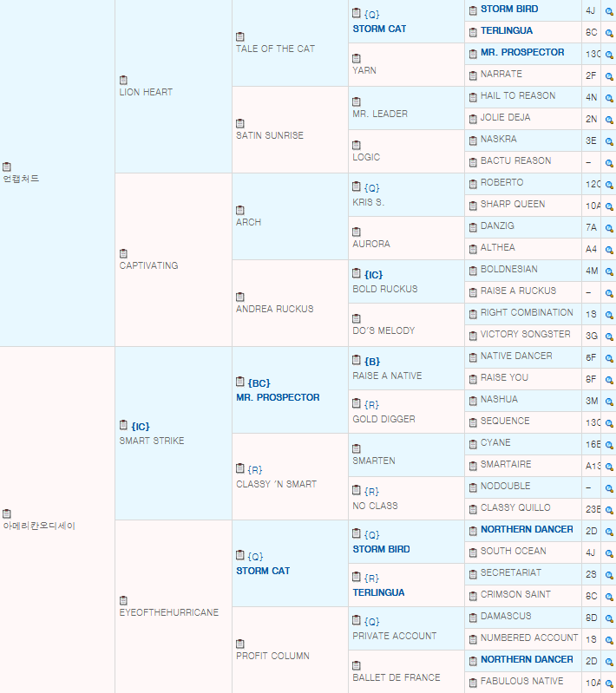The image size is (616, 693).
Task: Click the clipboard icon above CAPTIVATING
Action: 123,253
